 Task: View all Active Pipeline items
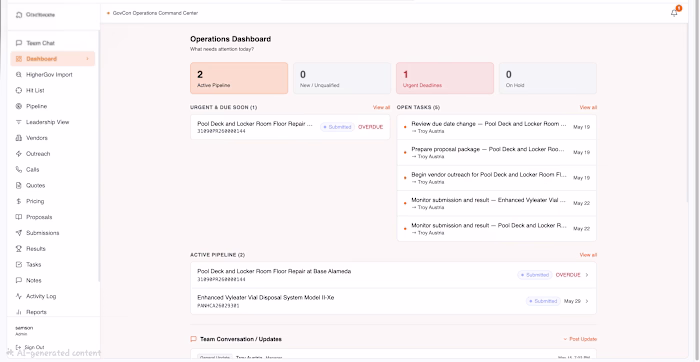tap(588, 255)
